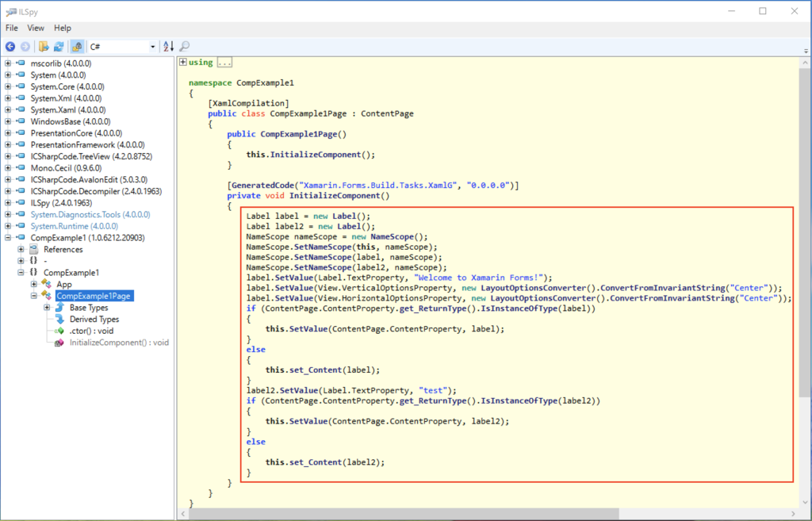Expand the WindowsBase assembly node

coord(8,121)
